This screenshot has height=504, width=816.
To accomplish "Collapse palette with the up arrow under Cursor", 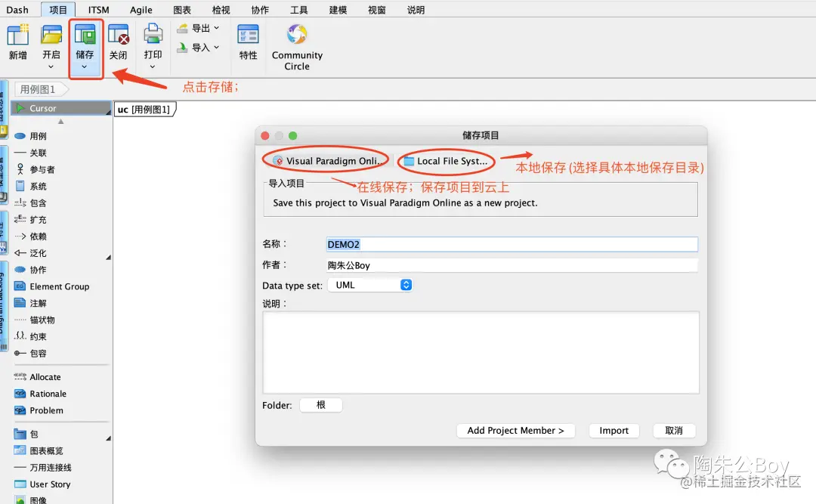I will click(61, 122).
